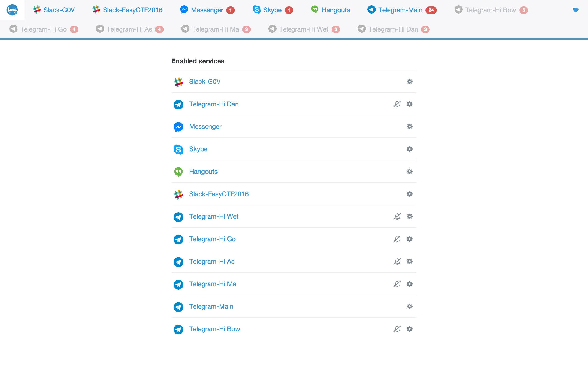Screen dimensions: 588x368
Task: Toggle muted notifications bell for Telegram-Hi Bow
Action: tap(397, 329)
